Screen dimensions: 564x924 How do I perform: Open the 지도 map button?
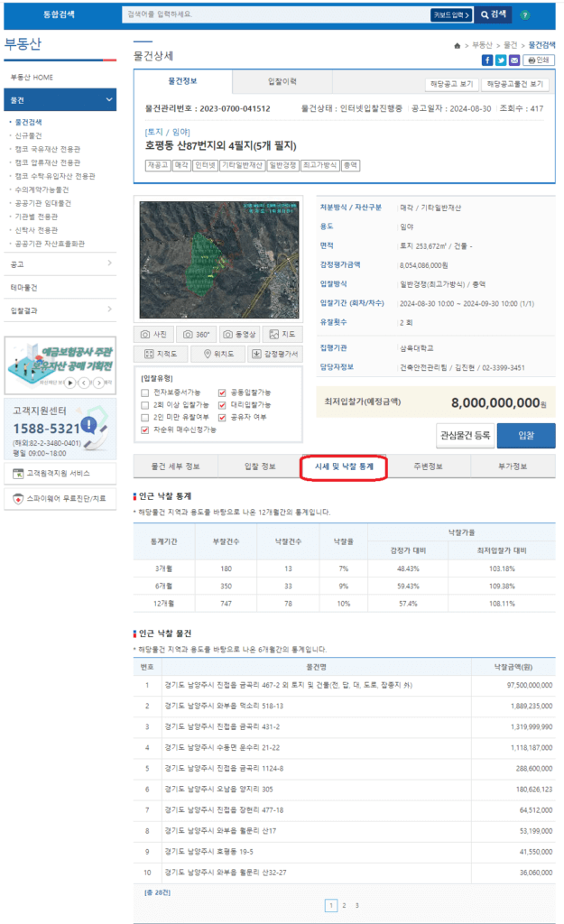pos(282,334)
